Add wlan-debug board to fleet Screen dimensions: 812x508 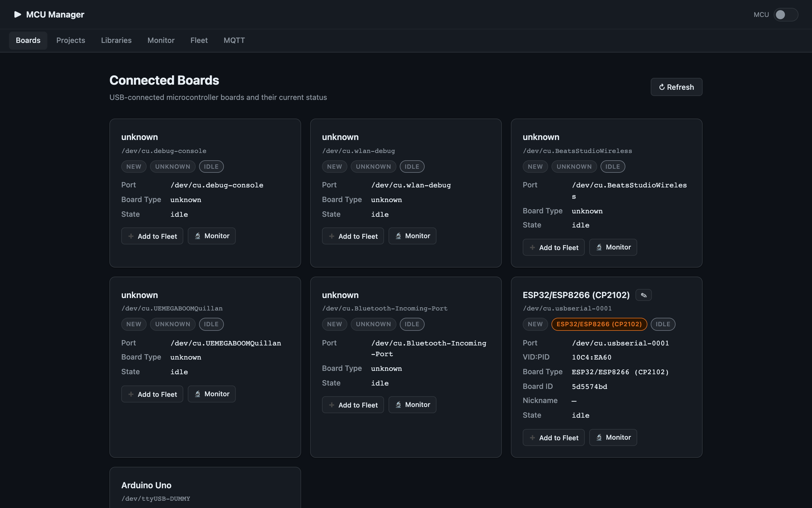pos(353,236)
